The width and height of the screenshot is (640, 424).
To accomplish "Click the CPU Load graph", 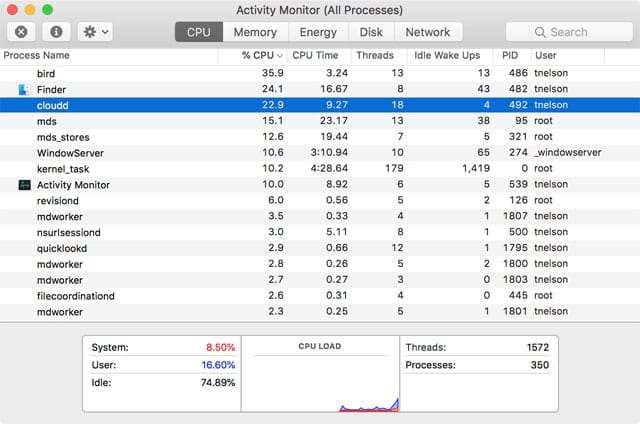I will (x=320, y=378).
